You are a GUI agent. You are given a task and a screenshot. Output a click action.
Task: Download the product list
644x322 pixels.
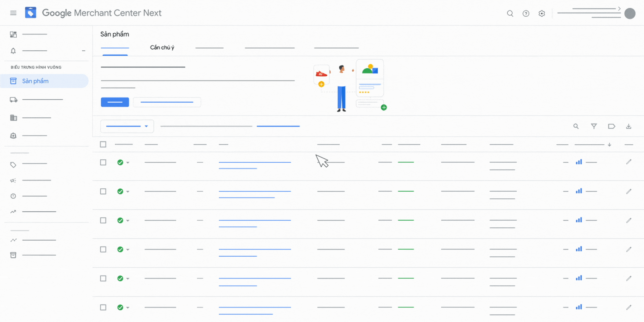click(628, 126)
